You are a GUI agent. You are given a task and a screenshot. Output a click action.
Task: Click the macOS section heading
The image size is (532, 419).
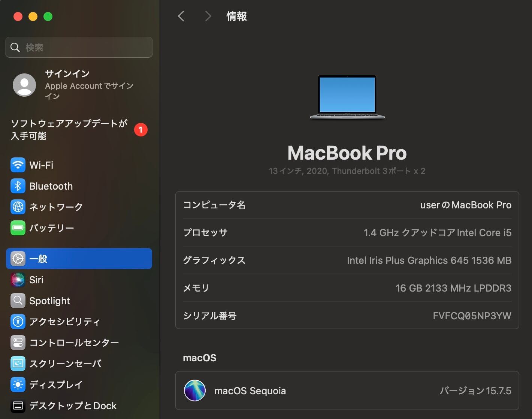[200, 358]
